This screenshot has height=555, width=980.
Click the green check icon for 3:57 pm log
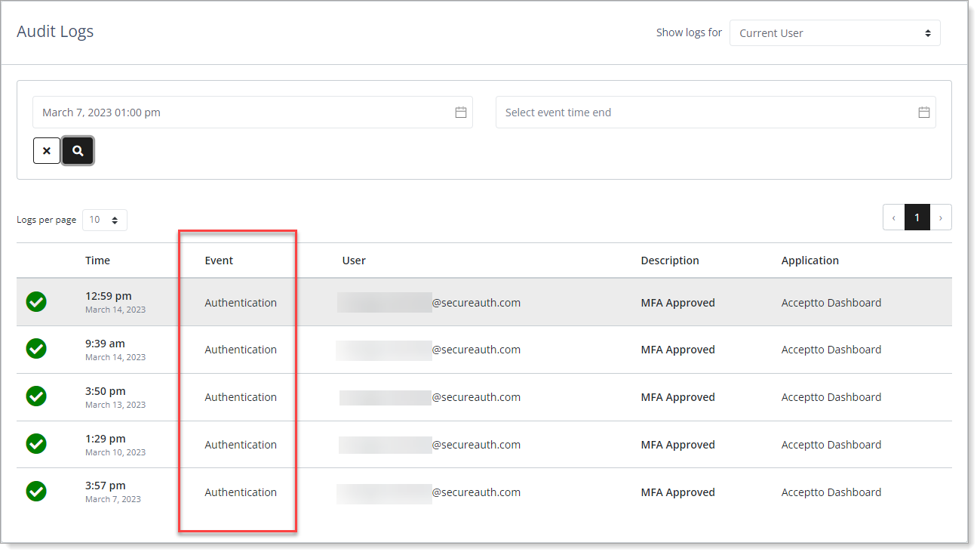pyautogui.click(x=36, y=492)
